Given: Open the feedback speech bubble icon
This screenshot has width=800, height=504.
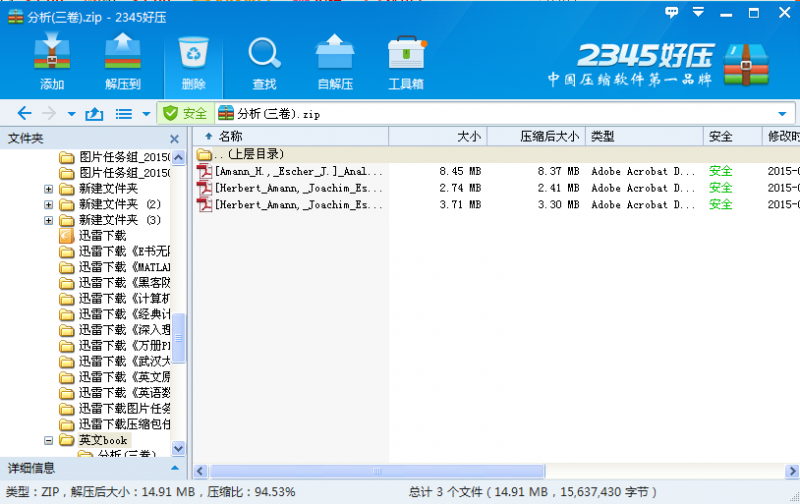Looking at the screenshot, I should (x=671, y=12).
